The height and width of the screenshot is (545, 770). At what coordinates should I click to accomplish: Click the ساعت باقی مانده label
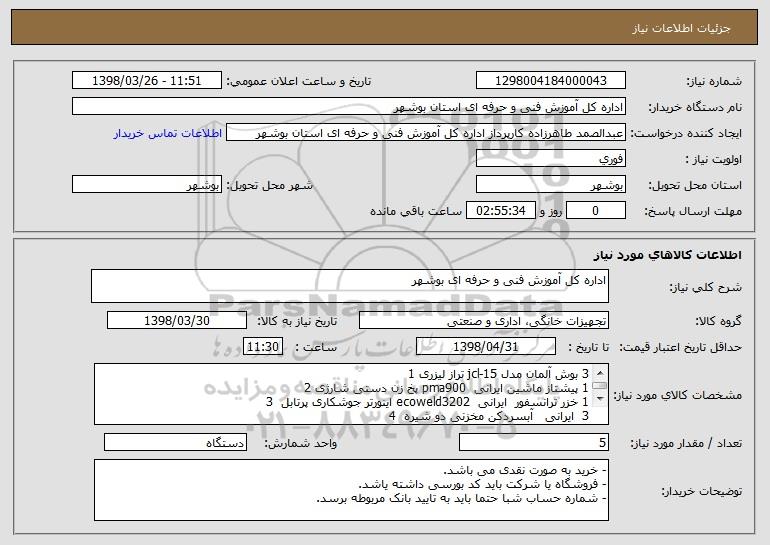416,211
